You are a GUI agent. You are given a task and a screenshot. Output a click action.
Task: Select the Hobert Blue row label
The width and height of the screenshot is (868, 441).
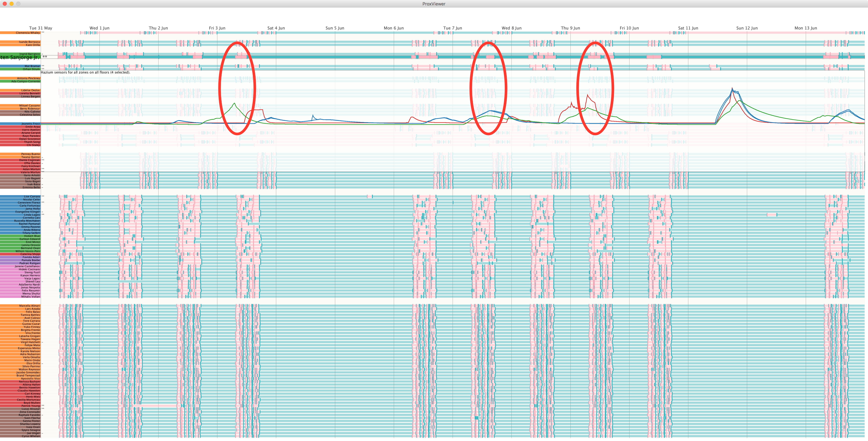20,236
